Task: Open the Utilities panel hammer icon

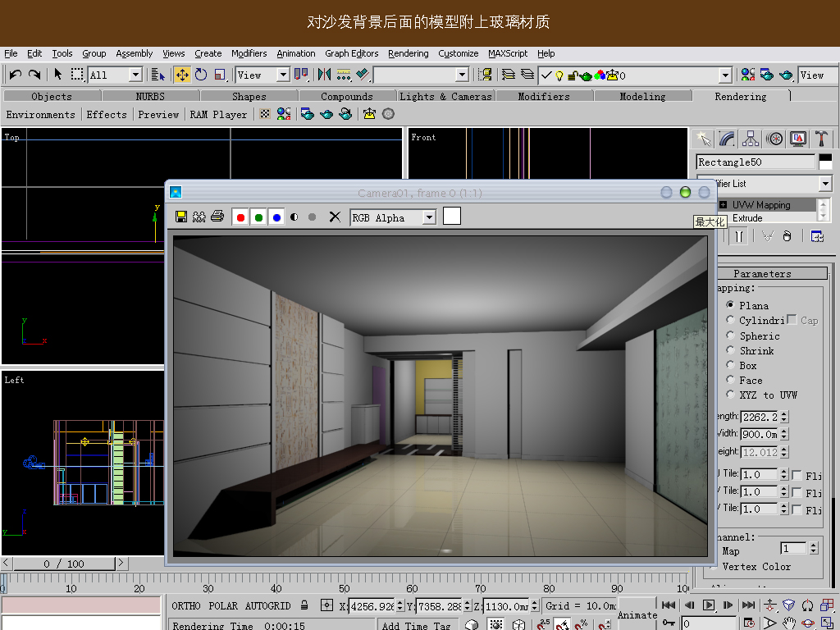Action: (821, 139)
